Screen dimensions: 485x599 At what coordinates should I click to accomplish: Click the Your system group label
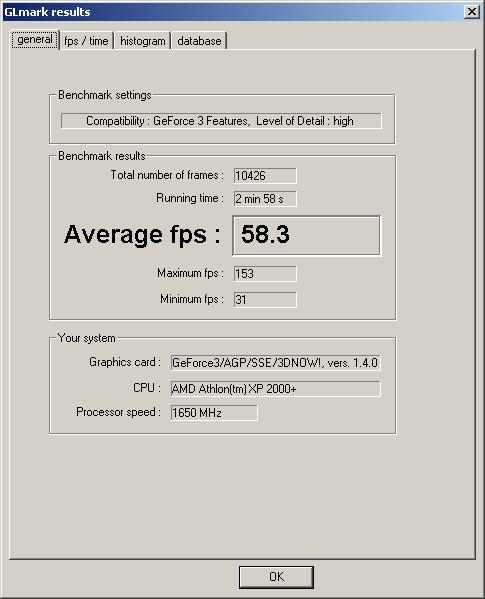(x=87, y=338)
